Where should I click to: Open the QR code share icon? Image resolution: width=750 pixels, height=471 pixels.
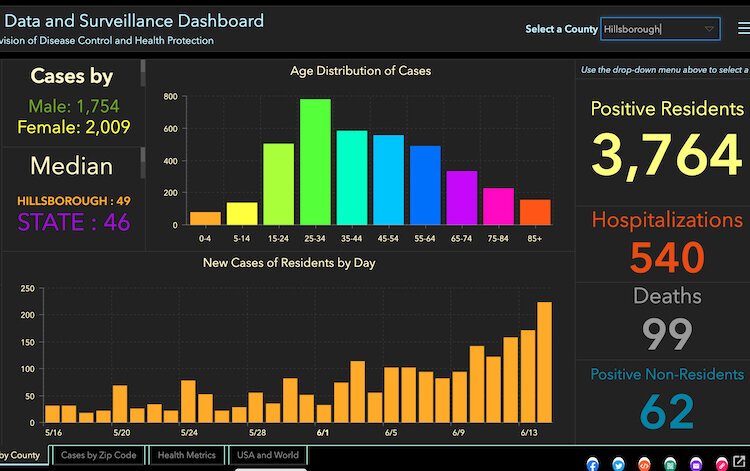click(670, 464)
